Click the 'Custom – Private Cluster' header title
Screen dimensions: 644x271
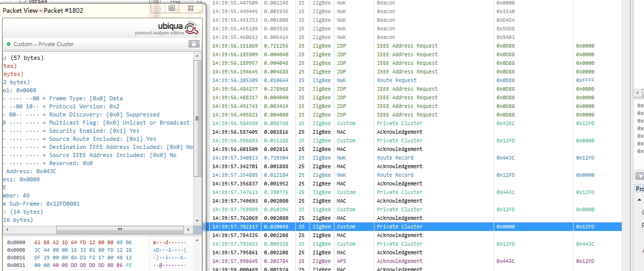[44, 45]
